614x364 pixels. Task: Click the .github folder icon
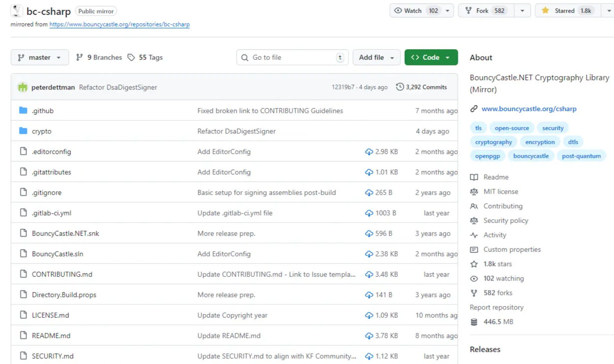tap(23, 111)
